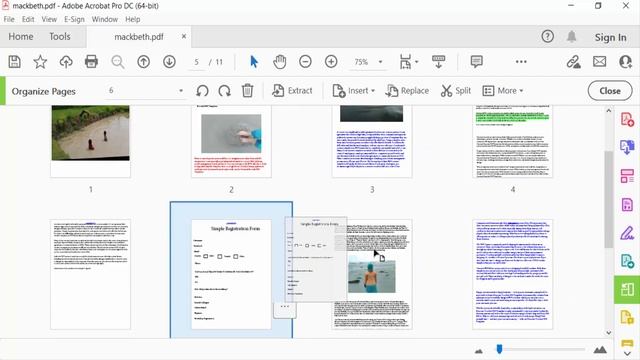
Task: Show more tools ellipsis in toolbar
Action: click(x=521, y=62)
